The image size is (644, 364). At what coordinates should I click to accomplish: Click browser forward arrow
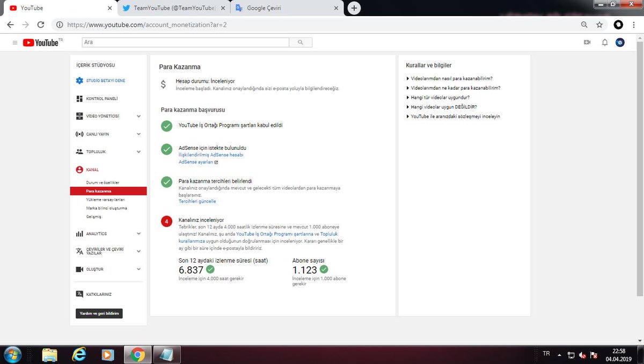25,25
